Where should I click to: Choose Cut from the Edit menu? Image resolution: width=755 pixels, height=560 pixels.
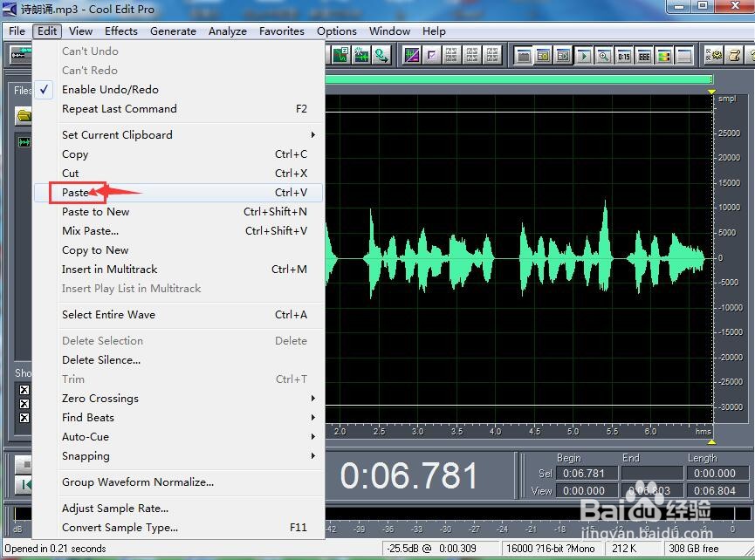(178, 174)
